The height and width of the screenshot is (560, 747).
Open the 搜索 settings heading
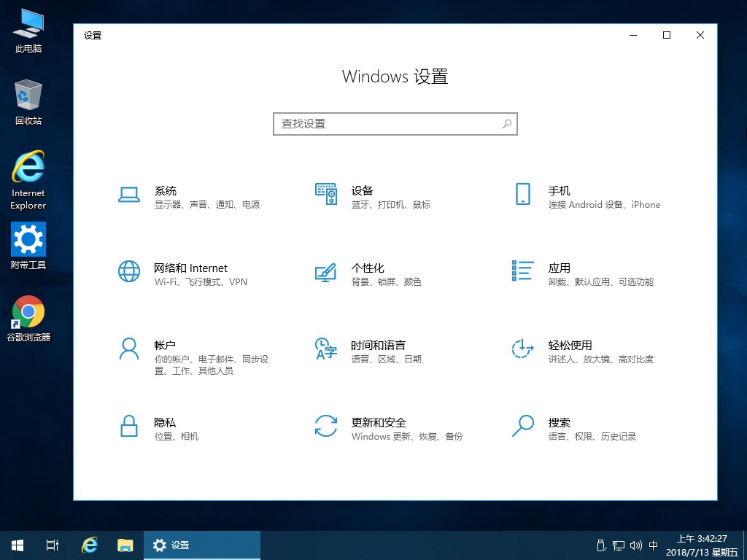click(560, 422)
